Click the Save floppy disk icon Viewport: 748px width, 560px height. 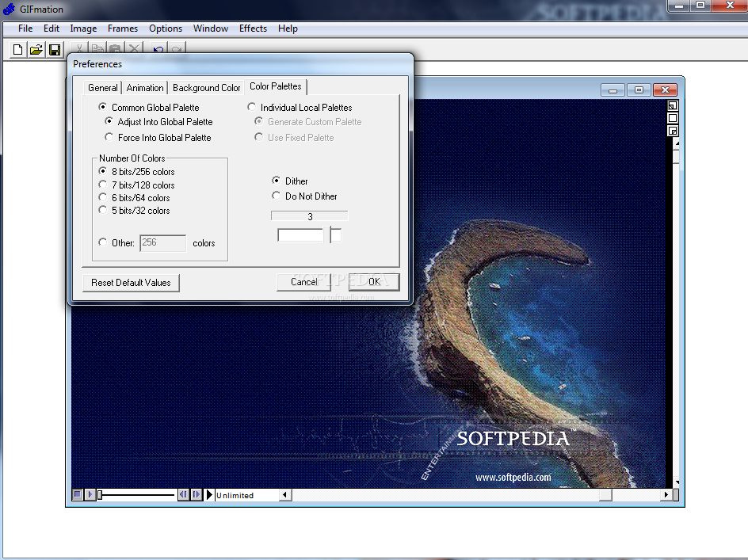pos(55,50)
